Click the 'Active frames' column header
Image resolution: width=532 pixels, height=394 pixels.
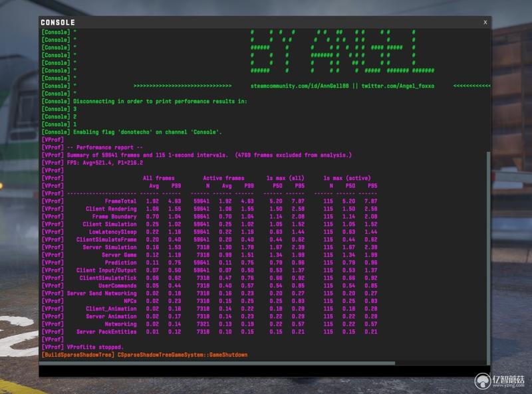(223, 178)
